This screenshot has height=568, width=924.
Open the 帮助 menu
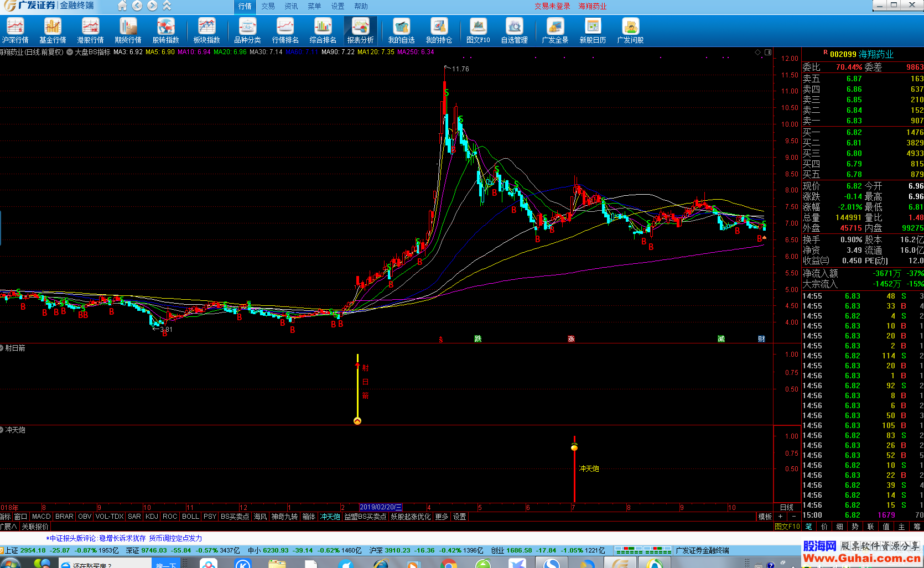click(361, 6)
